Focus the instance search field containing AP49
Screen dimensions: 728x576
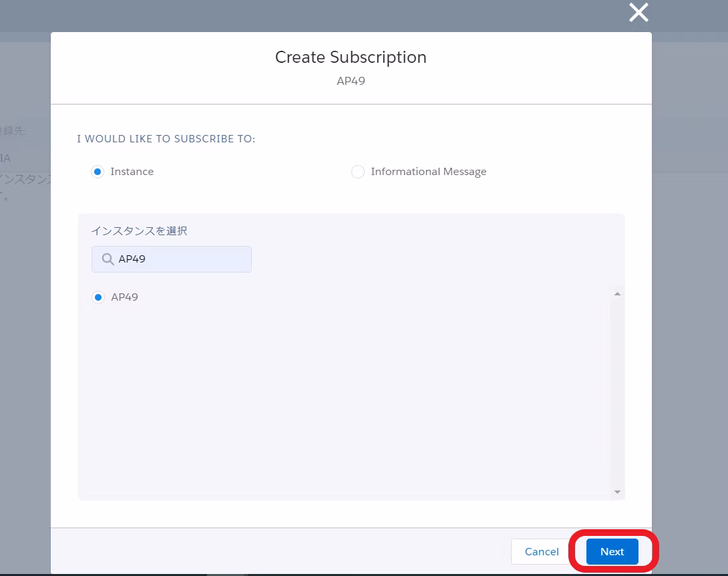pyautogui.click(x=172, y=259)
